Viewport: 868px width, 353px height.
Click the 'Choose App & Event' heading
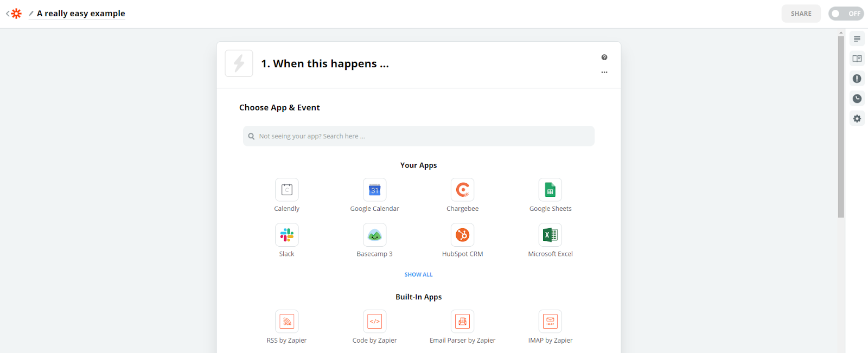(x=279, y=107)
